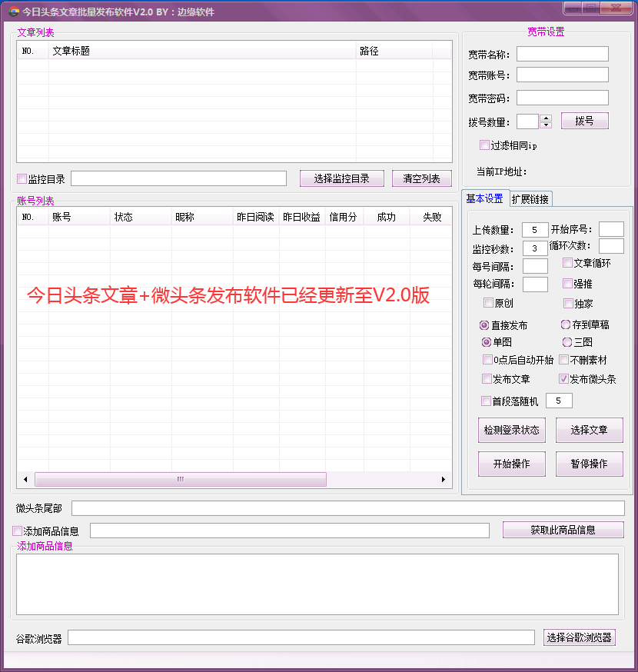
Task: Enable the 发布文章 checkbox
Action: pos(487,379)
